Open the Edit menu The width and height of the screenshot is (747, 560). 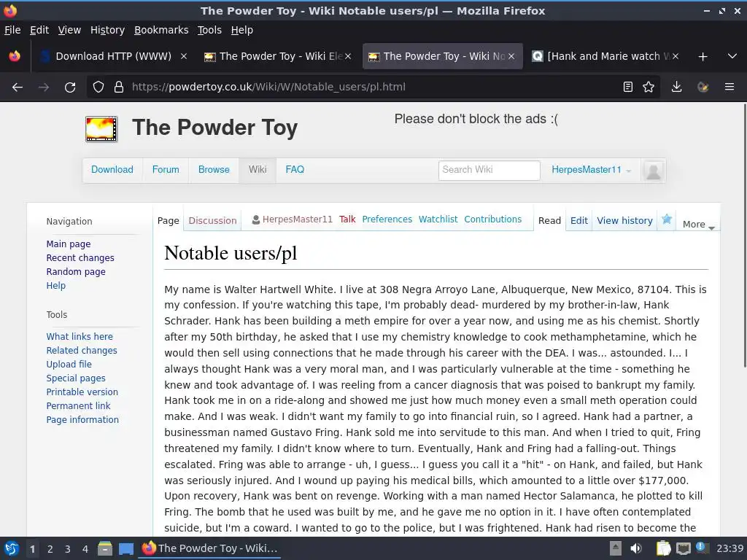tap(39, 30)
